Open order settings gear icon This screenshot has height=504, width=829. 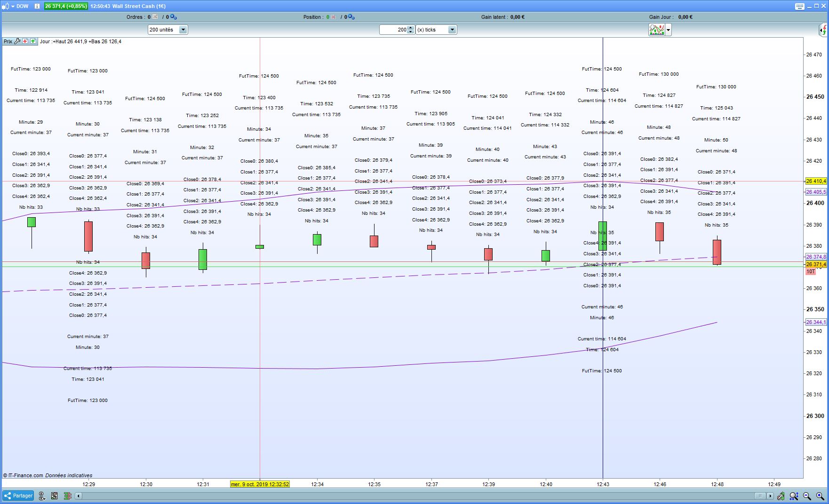(174, 17)
